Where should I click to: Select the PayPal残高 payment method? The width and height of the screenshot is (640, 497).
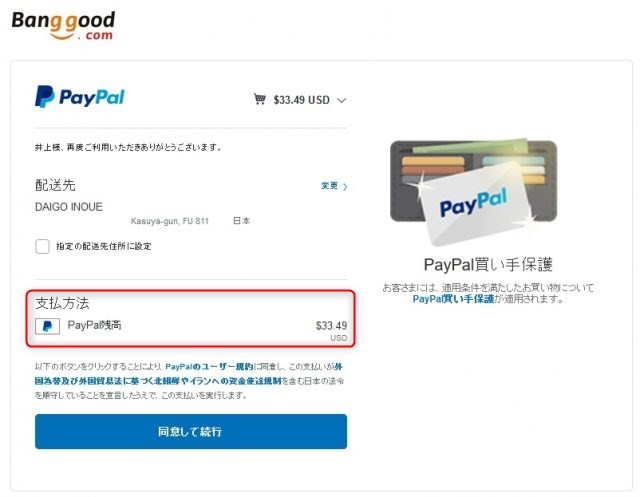pos(191,326)
